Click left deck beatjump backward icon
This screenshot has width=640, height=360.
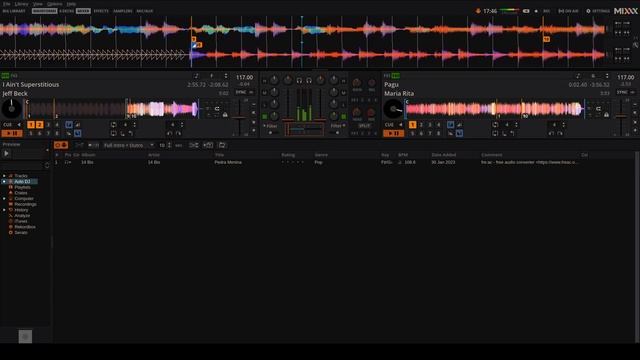coord(169,133)
